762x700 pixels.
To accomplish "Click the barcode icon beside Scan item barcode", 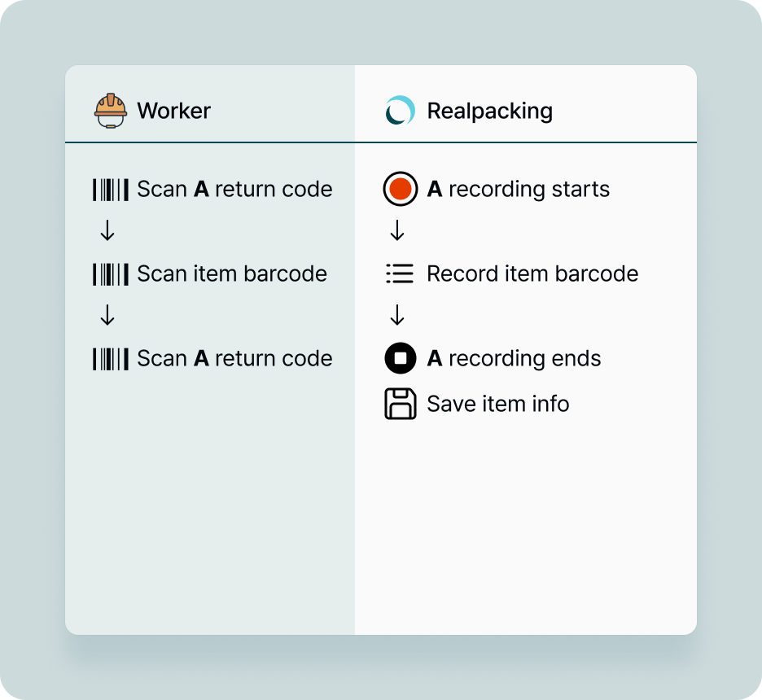I will (x=111, y=273).
